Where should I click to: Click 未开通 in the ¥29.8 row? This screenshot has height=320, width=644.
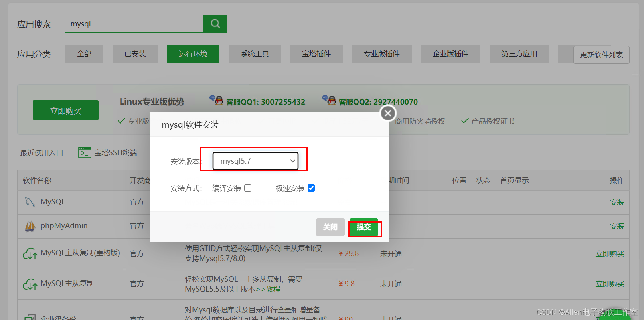391,253
